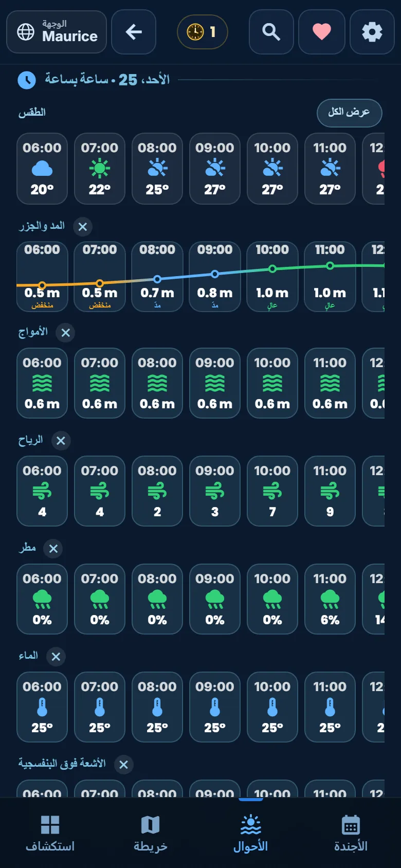Remove the الرياح wind section

pos(61,441)
